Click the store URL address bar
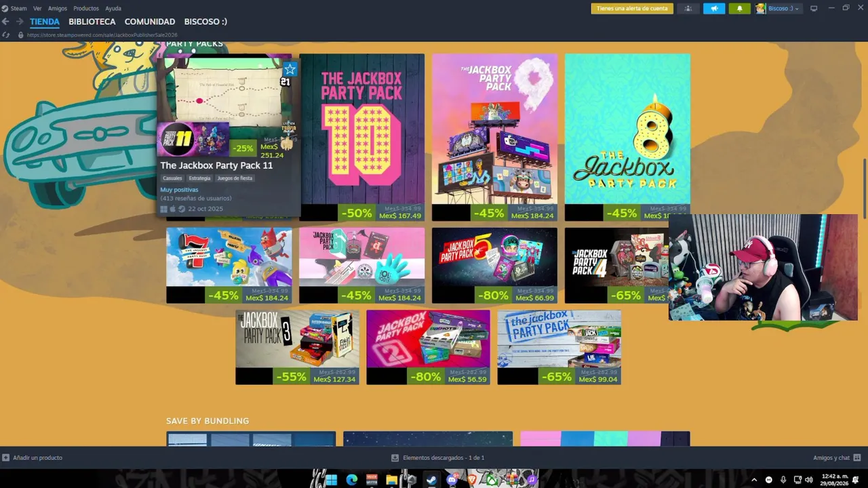 click(x=102, y=35)
